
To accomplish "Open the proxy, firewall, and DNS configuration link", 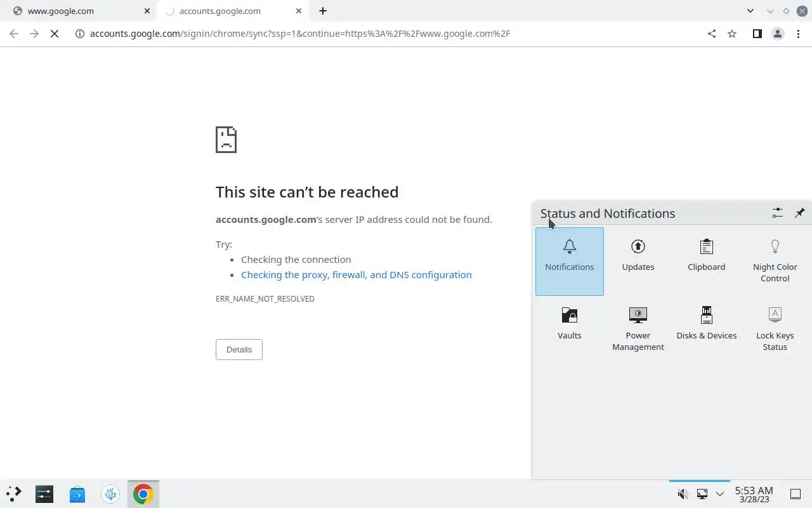I will coord(357,275).
